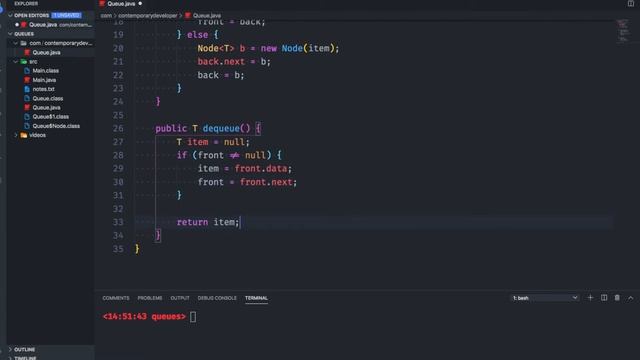
Task: Switch to the OUTPUT panel tab
Action: (x=180, y=298)
